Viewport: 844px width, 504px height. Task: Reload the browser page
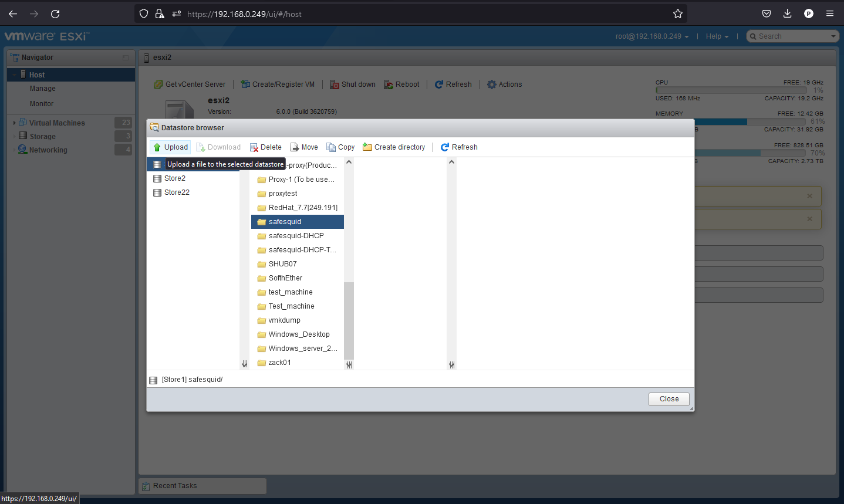coord(55,13)
